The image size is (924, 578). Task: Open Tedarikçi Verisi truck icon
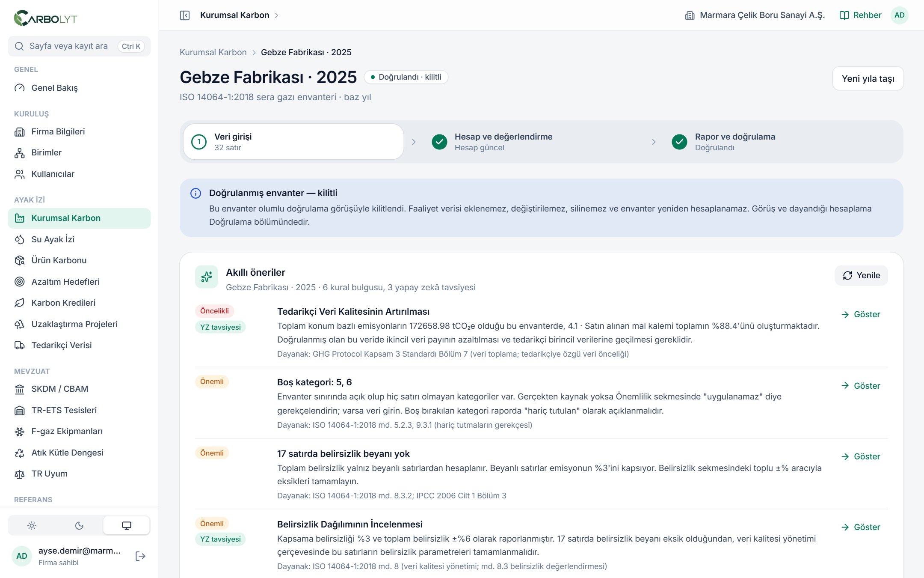(20, 345)
